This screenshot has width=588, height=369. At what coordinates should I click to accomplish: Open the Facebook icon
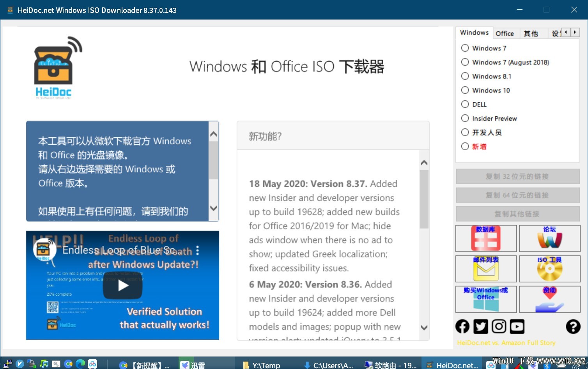462,326
